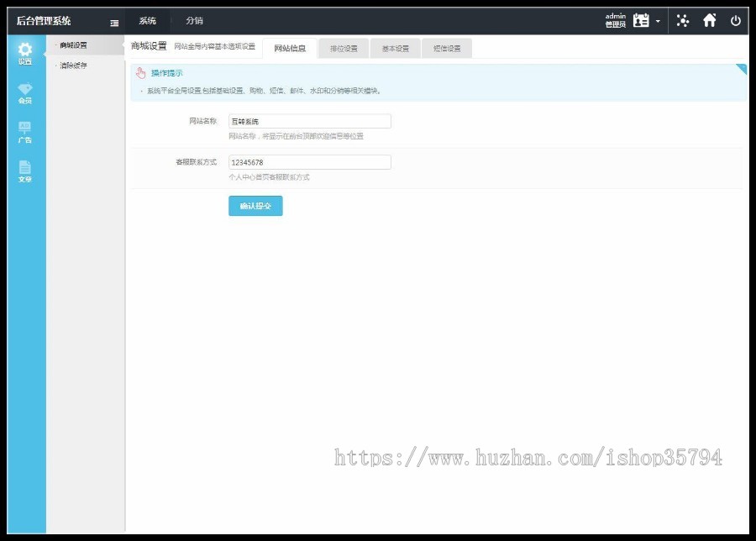Click the tip line starting with '系统平台全局设置'
This screenshot has height=541, width=756.
tap(264, 91)
